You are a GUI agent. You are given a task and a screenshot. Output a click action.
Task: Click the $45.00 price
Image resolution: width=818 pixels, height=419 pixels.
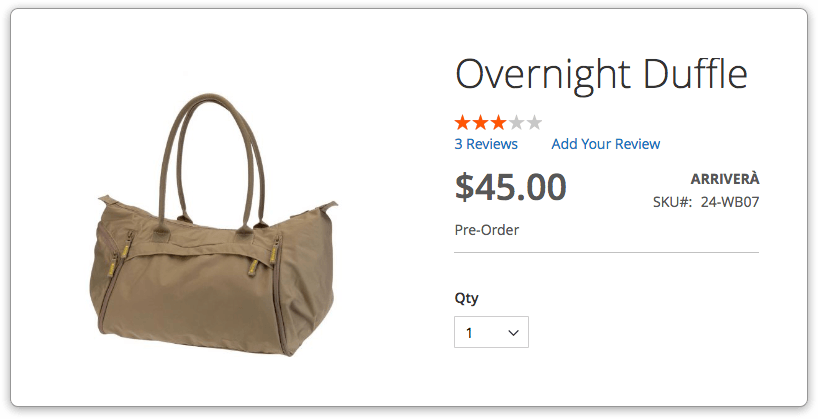[510, 187]
